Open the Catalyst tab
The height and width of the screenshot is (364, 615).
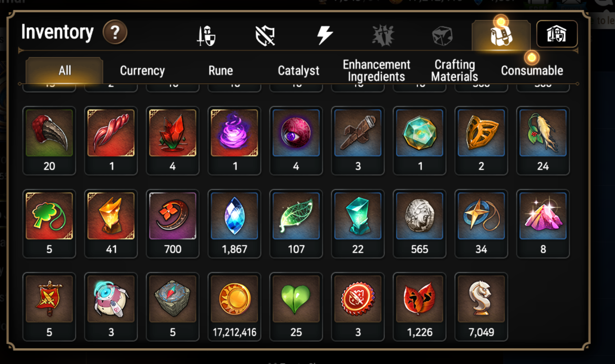point(299,71)
